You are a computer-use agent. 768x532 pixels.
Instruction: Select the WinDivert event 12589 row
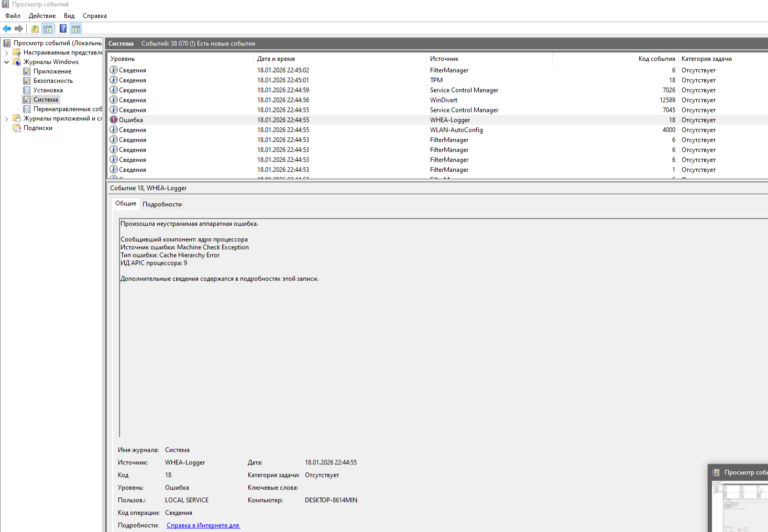tap(443, 100)
